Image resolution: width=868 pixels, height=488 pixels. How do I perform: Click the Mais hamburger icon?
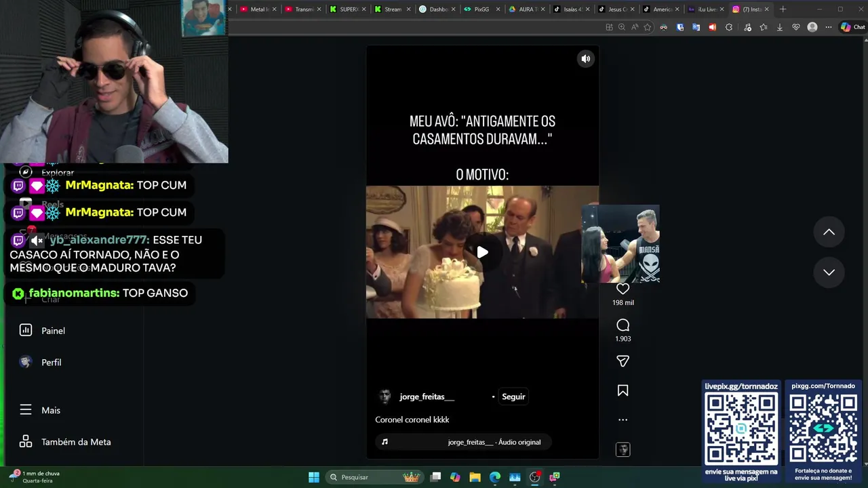[x=26, y=410]
